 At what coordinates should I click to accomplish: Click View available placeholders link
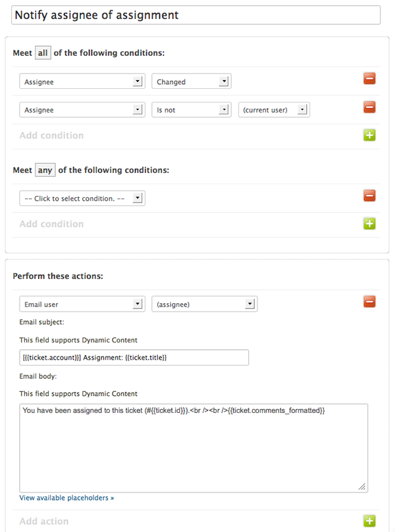[66, 498]
